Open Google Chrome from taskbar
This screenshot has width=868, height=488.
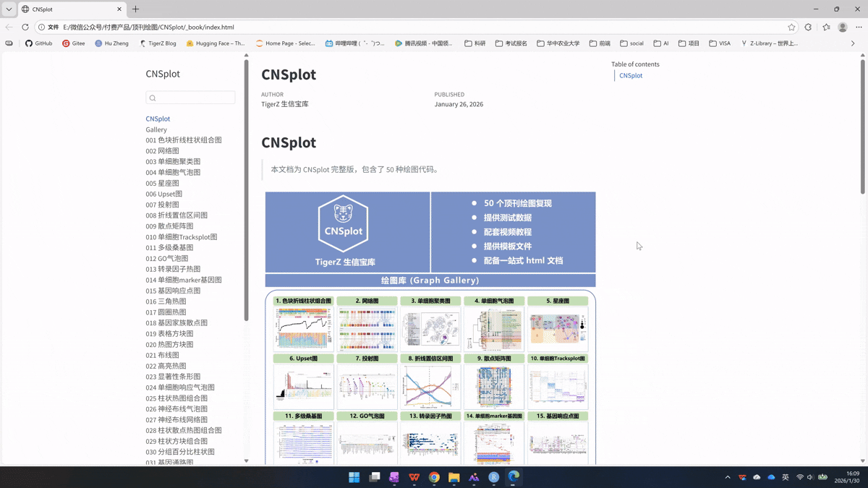coord(434,477)
